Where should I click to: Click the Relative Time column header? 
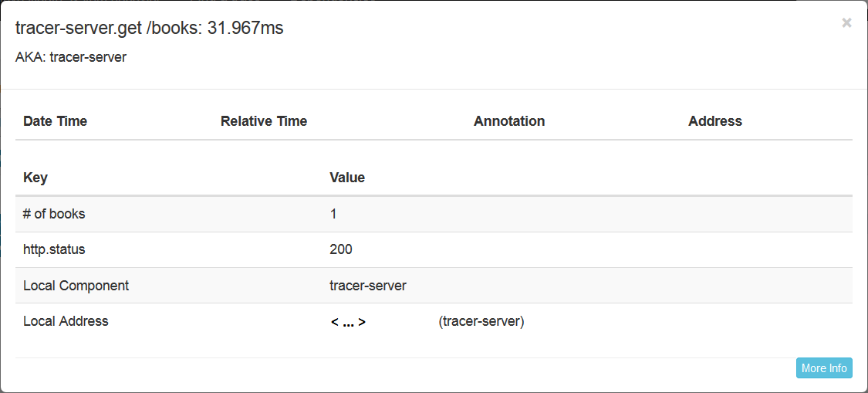coord(264,121)
